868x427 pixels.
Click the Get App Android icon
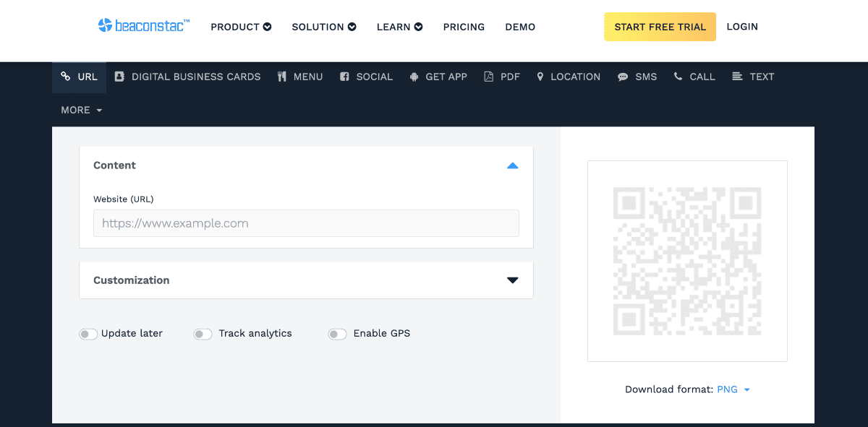point(414,77)
